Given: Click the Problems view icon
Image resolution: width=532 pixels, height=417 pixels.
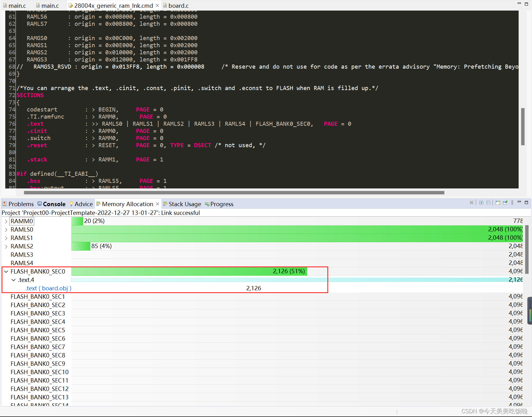Looking at the screenshot, I should click(x=5, y=204).
